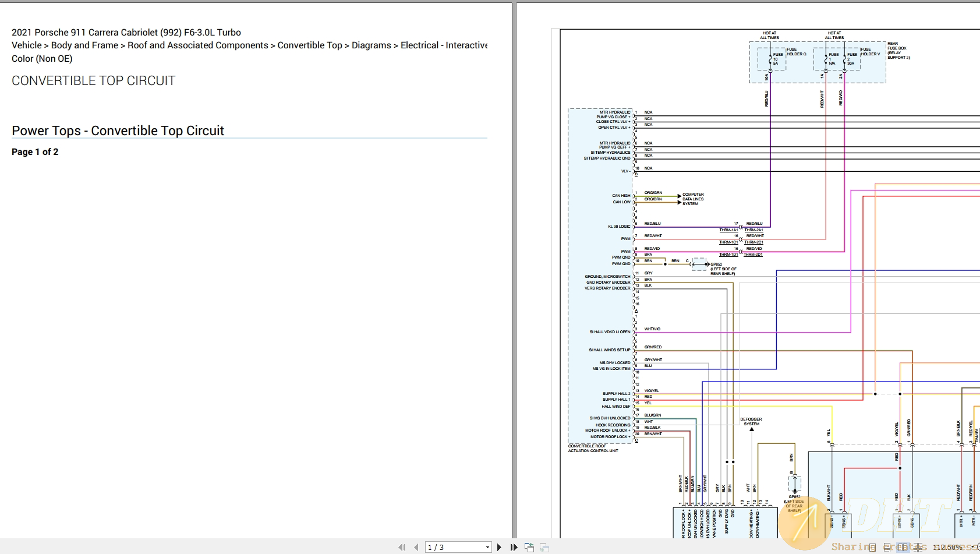The image size is (980, 554).
Task: Jump to the last page
Action: [x=514, y=547]
